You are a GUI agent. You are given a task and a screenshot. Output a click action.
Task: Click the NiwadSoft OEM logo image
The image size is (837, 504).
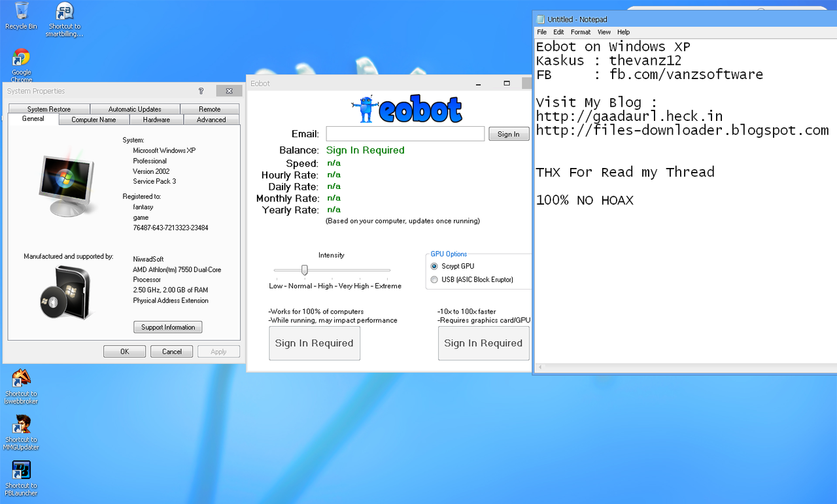click(65, 292)
